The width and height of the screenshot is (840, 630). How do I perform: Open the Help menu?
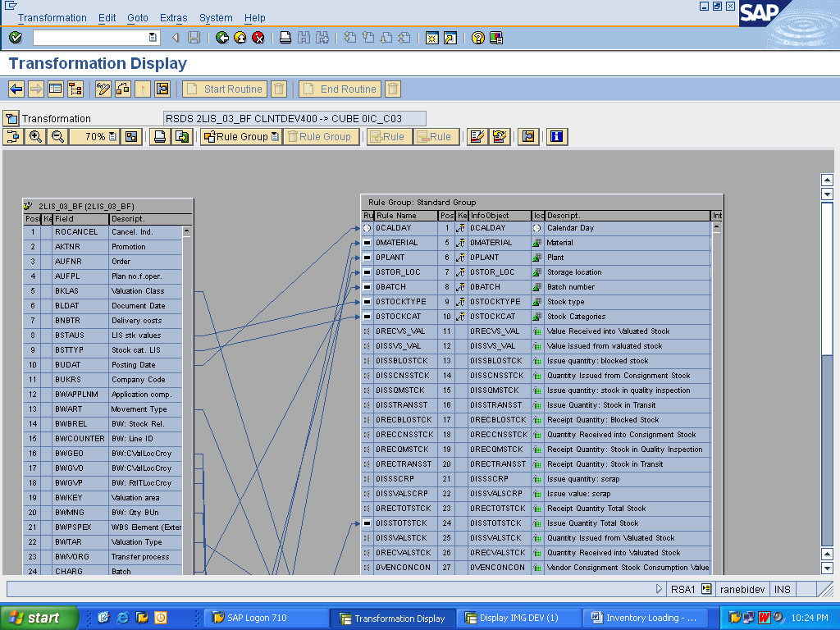pyautogui.click(x=255, y=18)
